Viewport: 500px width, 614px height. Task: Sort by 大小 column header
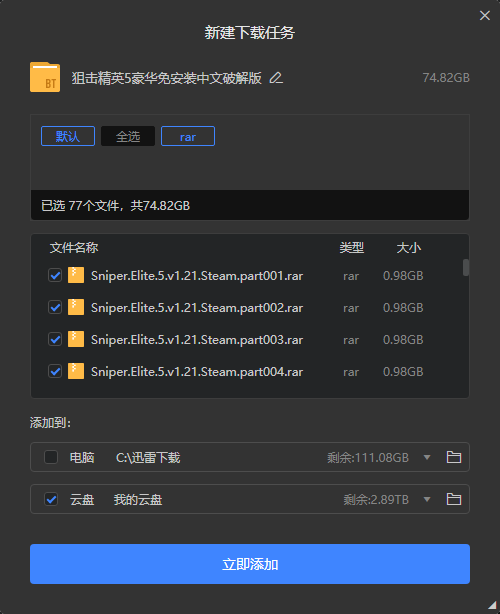tap(409, 248)
